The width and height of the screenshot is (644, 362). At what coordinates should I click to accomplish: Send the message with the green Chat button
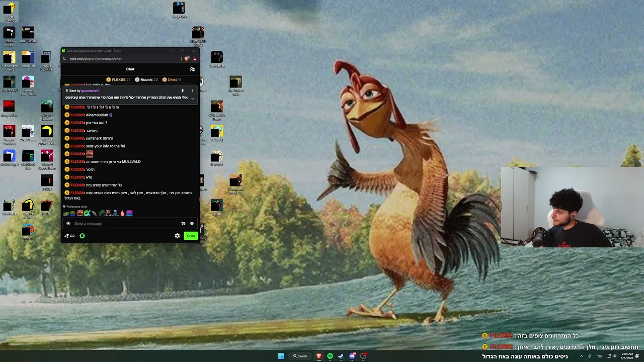pyautogui.click(x=191, y=236)
